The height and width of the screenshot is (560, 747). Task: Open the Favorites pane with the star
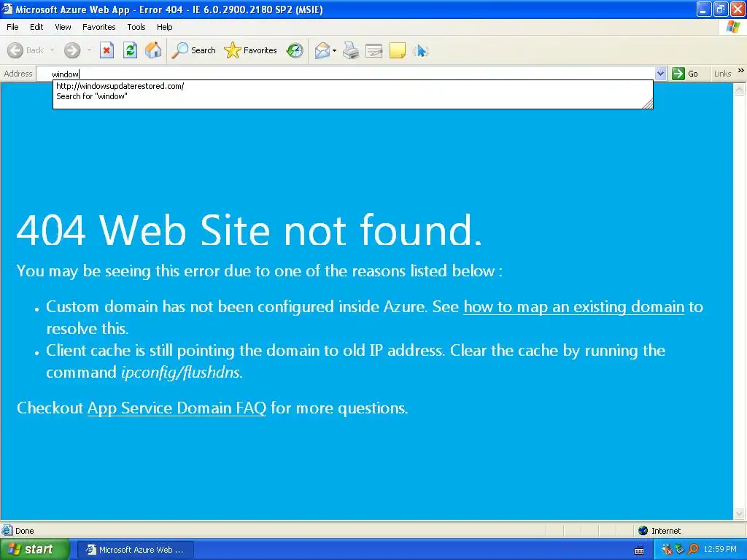pyautogui.click(x=251, y=50)
